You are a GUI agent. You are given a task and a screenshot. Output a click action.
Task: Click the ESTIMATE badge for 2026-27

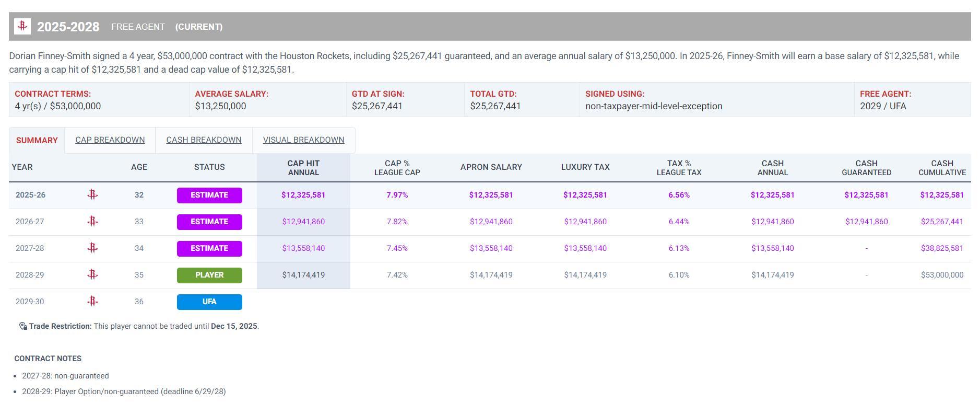coord(209,222)
